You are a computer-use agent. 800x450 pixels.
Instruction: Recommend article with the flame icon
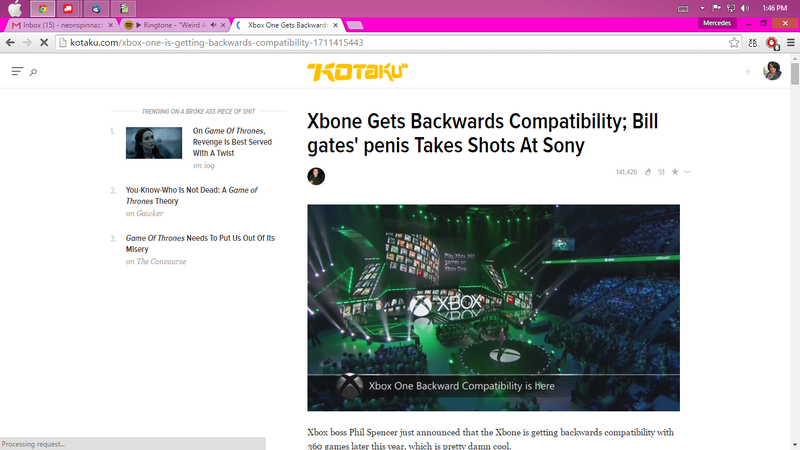click(648, 172)
